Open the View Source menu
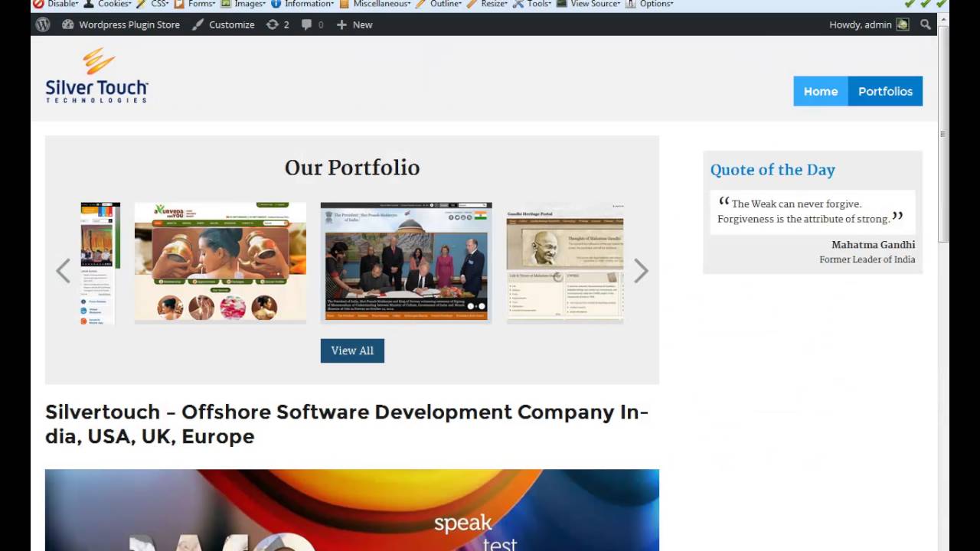The width and height of the screenshot is (980, 551). point(589,4)
